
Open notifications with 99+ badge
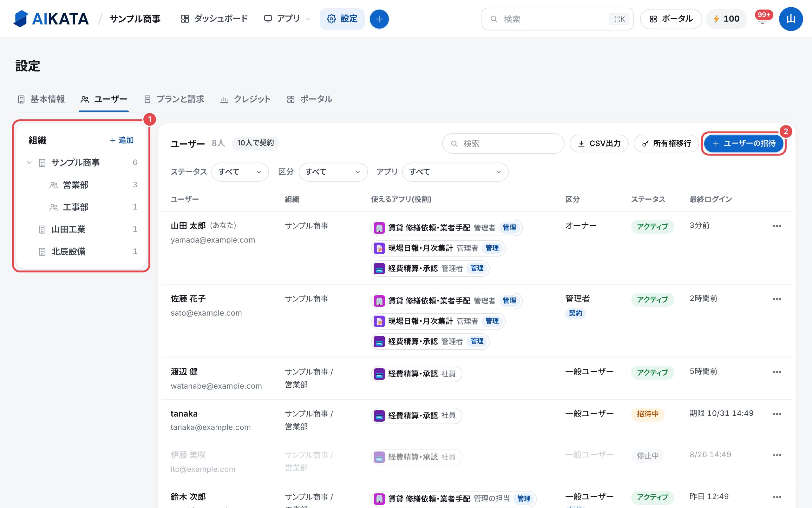tap(763, 18)
